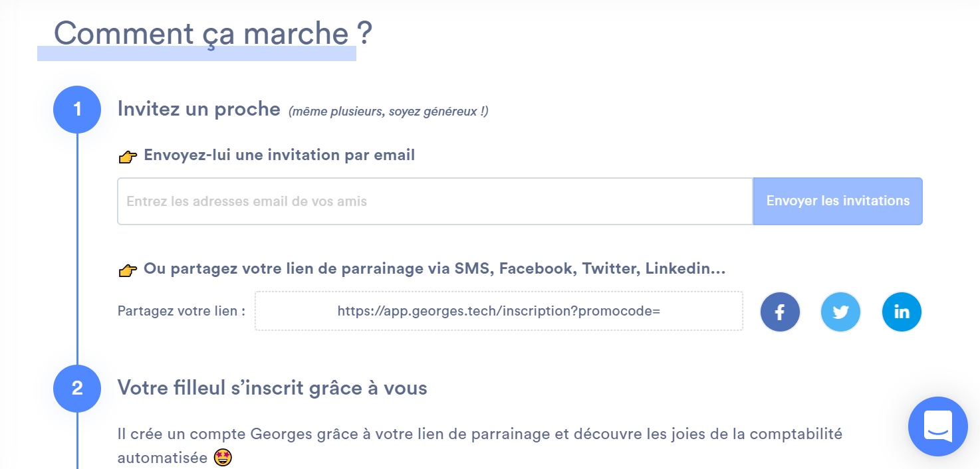Click the 'Invitez un proche' step title
The width and height of the screenshot is (980, 469).
coord(199,109)
